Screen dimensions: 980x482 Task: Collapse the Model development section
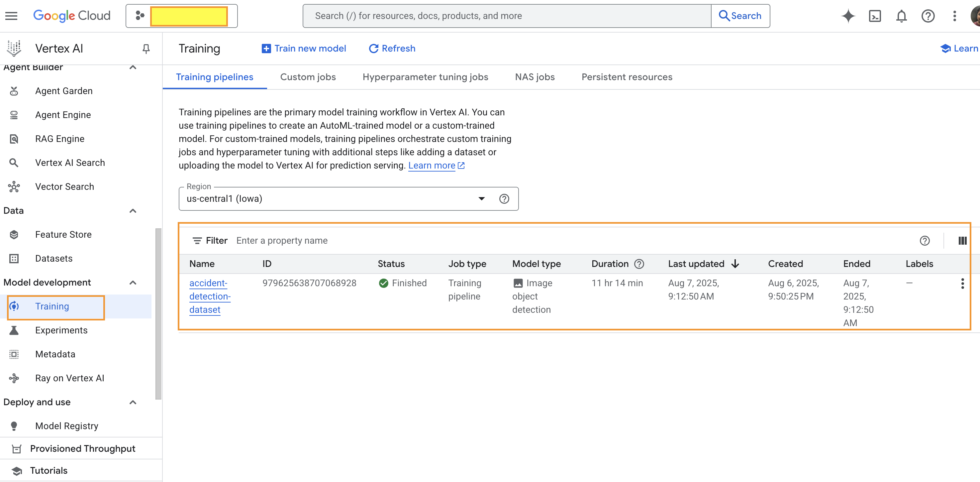[x=133, y=283]
